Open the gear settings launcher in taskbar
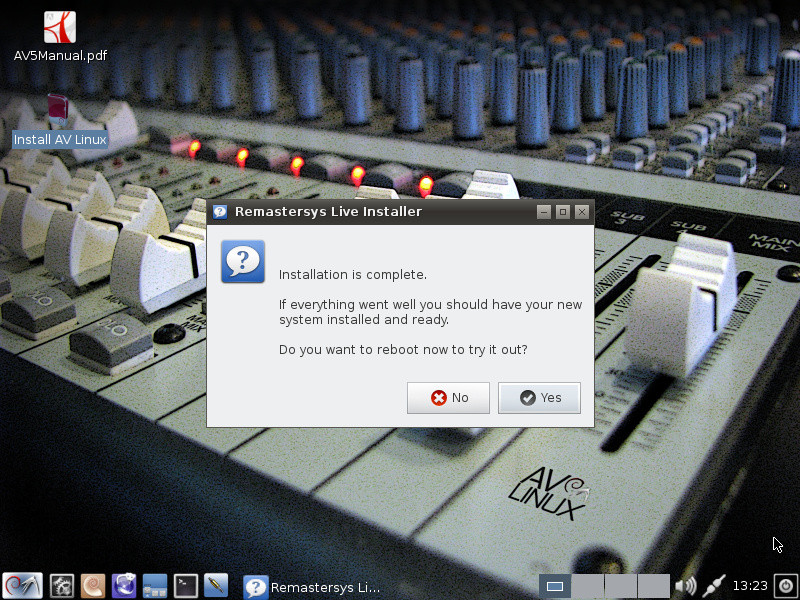This screenshot has height=600, width=800. pos(62,586)
